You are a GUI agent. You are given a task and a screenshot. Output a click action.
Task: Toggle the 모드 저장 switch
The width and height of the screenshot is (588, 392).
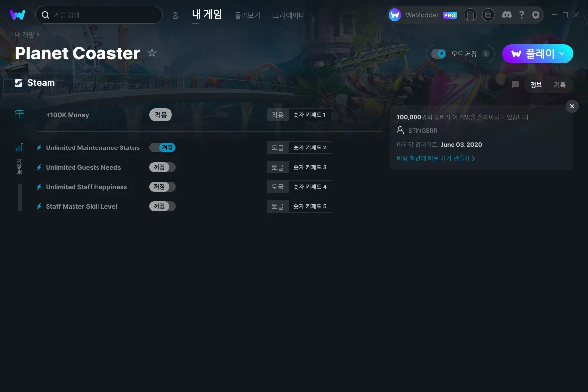tap(439, 54)
